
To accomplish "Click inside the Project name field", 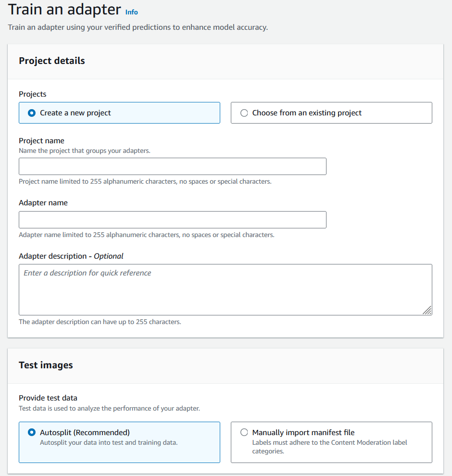I will pyautogui.click(x=172, y=166).
